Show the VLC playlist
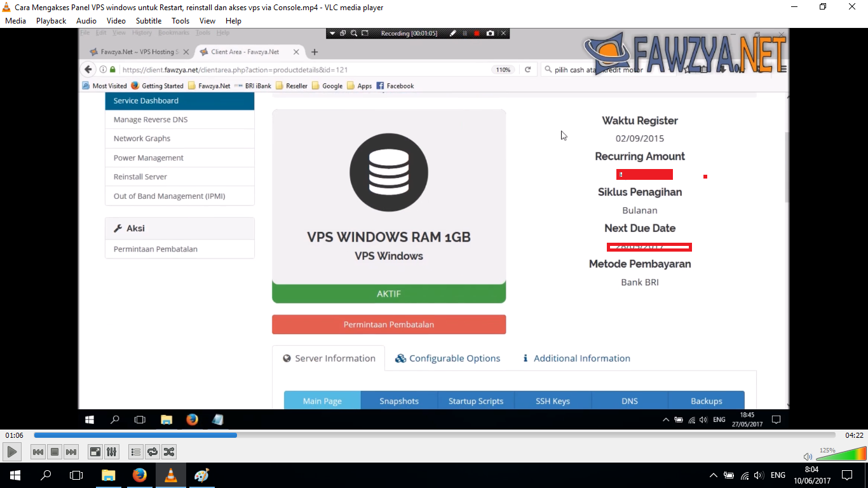Image resolution: width=868 pixels, height=488 pixels. point(135,452)
